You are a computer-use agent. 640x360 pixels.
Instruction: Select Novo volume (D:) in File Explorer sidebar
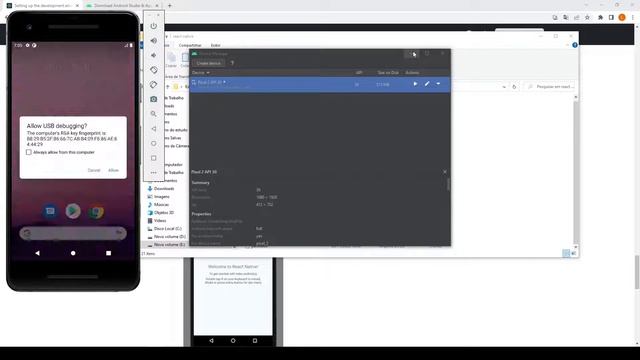click(x=170, y=237)
